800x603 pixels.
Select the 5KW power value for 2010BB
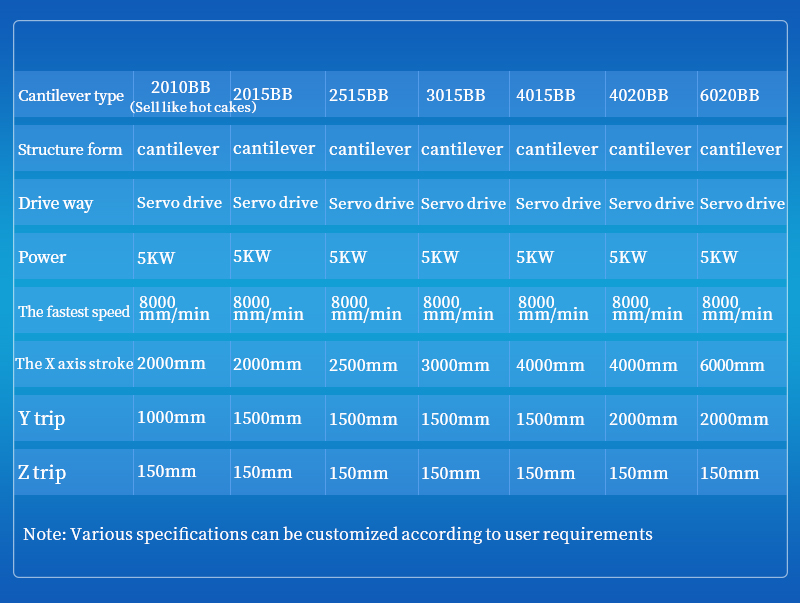pyautogui.click(x=156, y=258)
